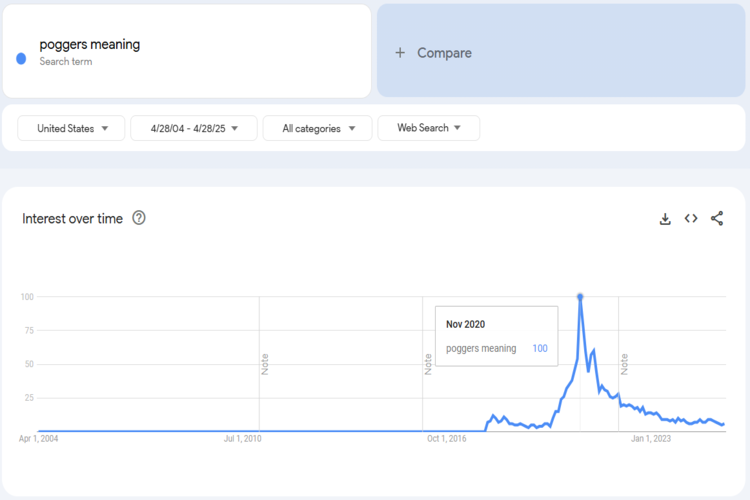This screenshot has height=500, width=750.
Task: Click the tooltip's poggers meaning label
Action: point(481,349)
